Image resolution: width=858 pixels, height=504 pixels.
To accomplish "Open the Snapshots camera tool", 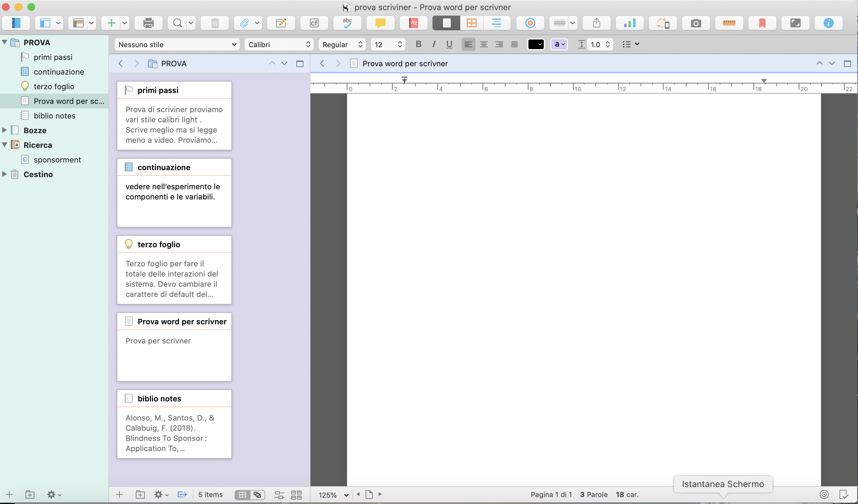I will [695, 23].
